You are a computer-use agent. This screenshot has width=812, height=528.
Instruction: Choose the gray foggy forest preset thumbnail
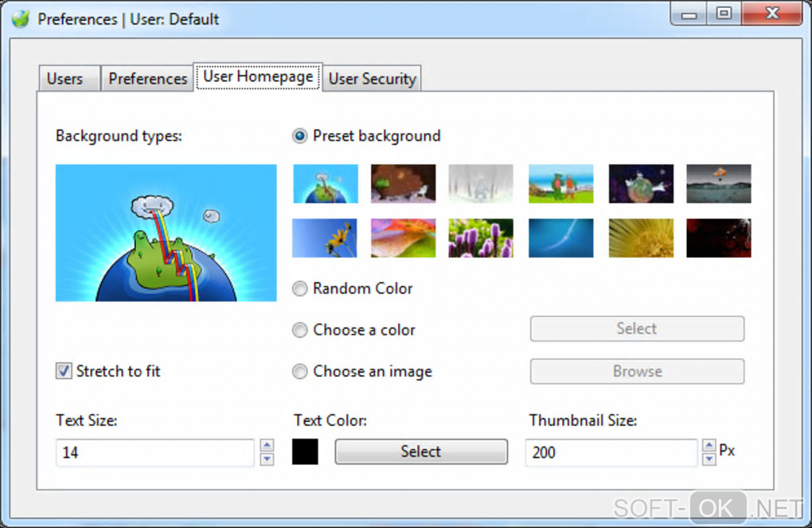click(x=481, y=183)
